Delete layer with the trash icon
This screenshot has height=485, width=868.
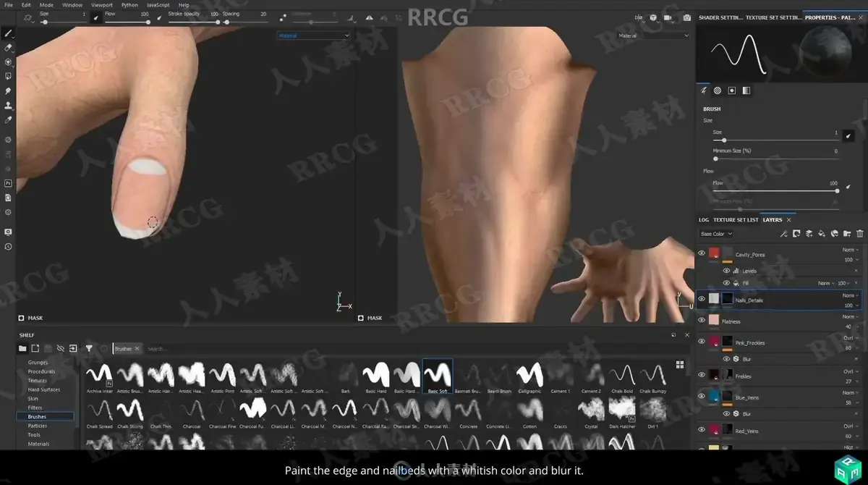[860, 234]
